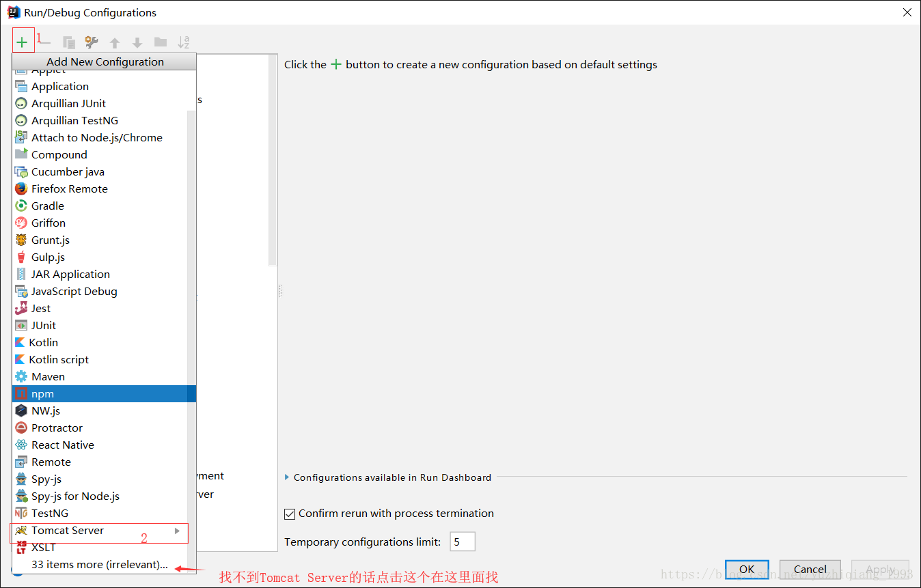Click the Add New Configuration popup header
Screen dimensions: 921x588
click(x=105, y=61)
